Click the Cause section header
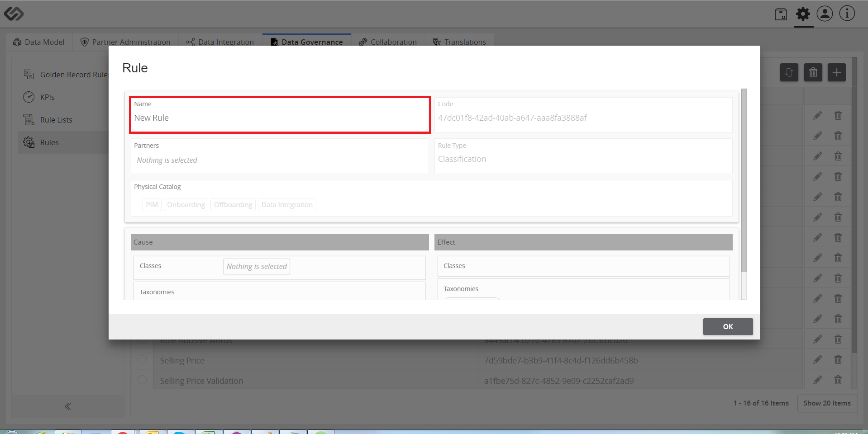Image resolution: width=868 pixels, height=434 pixels. [x=280, y=242]
